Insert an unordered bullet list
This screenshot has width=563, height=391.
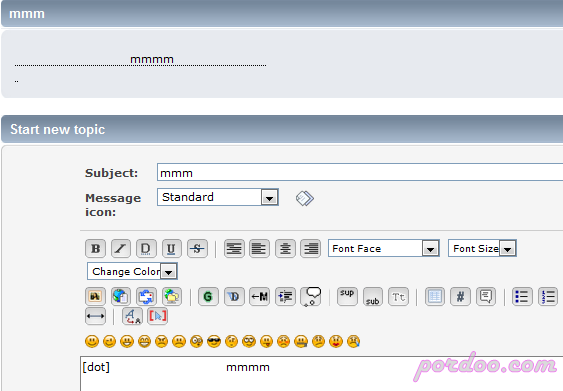[x=522, y=297]
